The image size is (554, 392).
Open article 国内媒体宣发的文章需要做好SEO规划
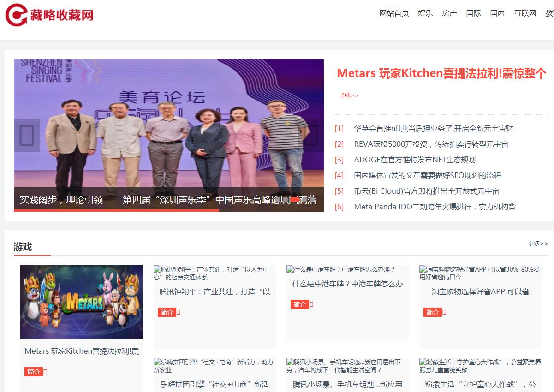[x=428, y=175]
